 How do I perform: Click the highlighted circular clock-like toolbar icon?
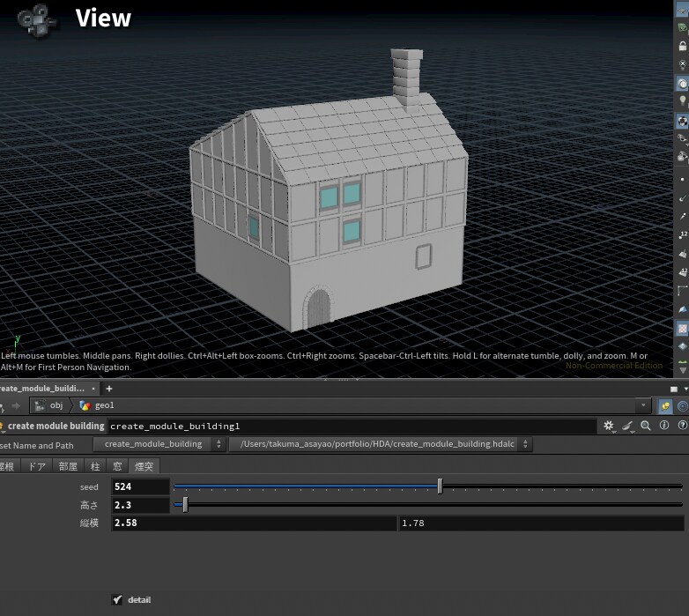tap(683, 84)
